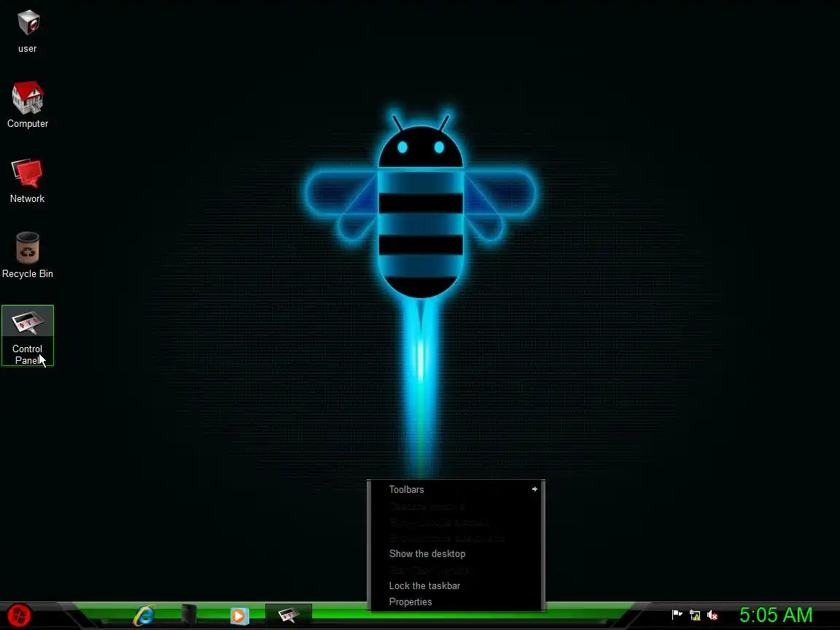The image size is (840, 630).
Task: Open taskbar Properties from the context menu
Action: [x=456, y=602]
